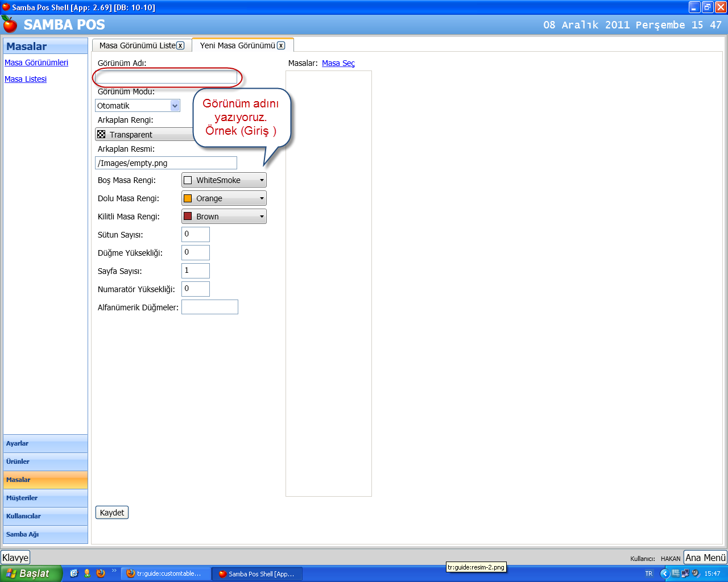Launch Firefox from the quick launch bar

point(101,573)
